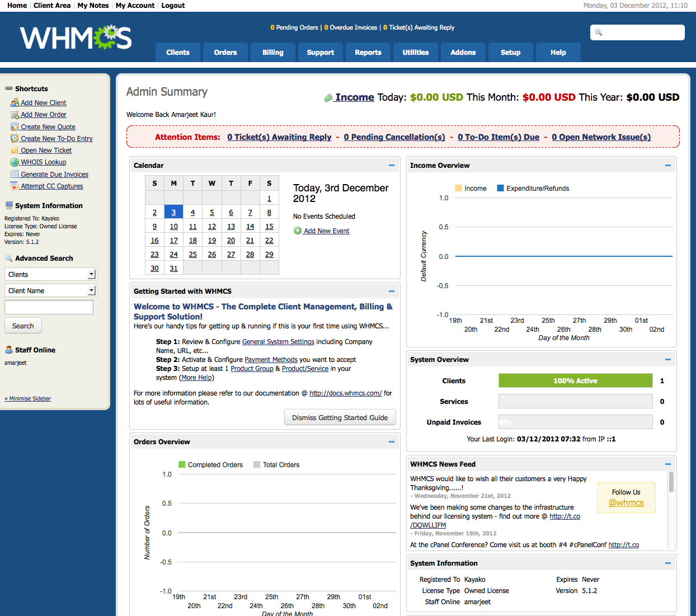Open the Setup menu tab
The image size is (696, 616).
pyautogui.click(x=511, y=52)
